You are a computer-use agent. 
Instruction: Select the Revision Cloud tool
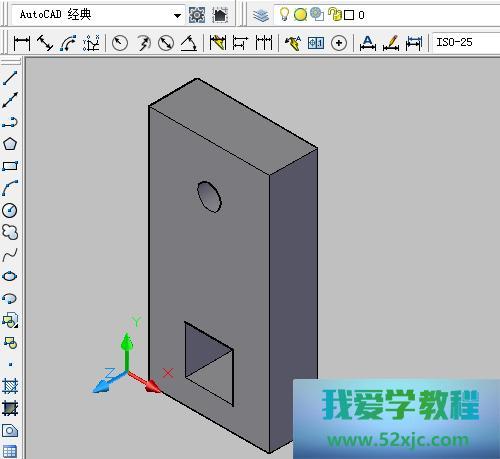pos(10,232)
